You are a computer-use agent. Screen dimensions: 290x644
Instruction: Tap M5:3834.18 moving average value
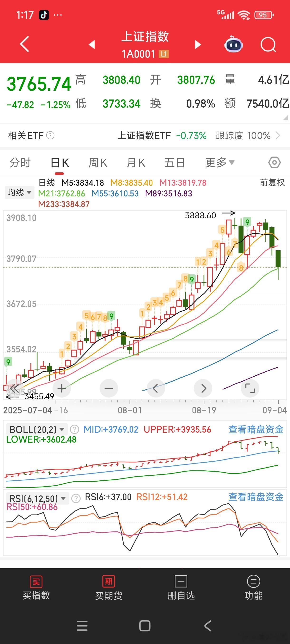tap(82, 183)
